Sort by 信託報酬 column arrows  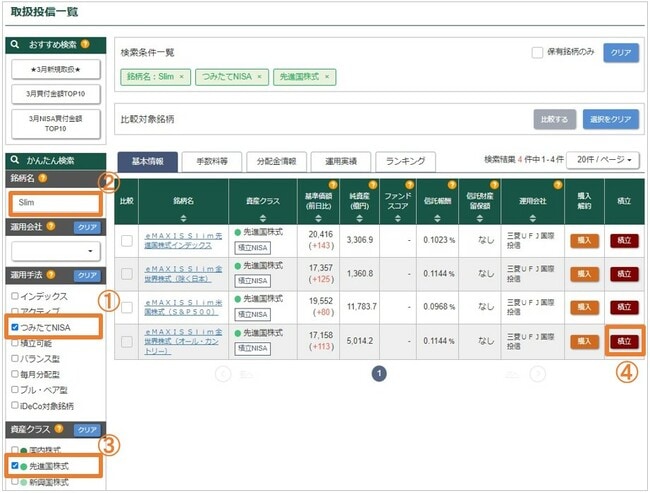tap(437, 218)
